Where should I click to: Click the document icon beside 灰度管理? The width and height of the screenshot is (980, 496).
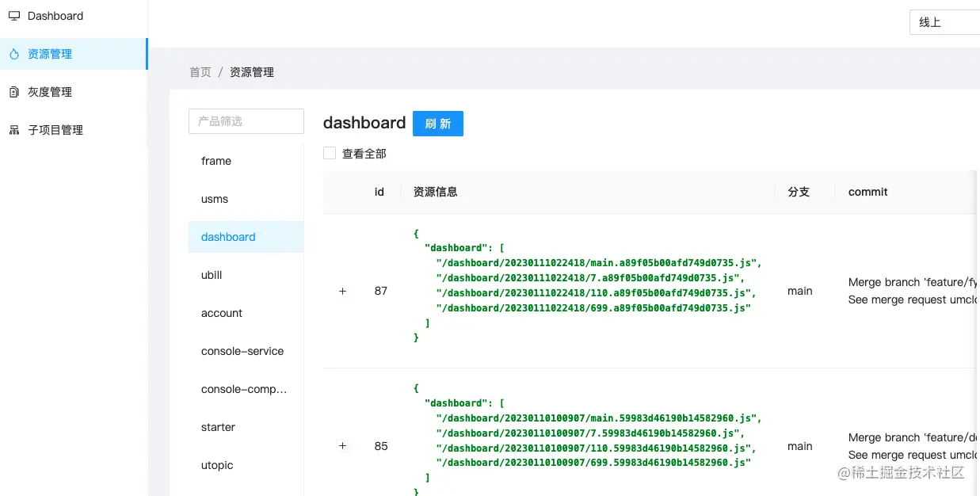[x=14, y=92]
